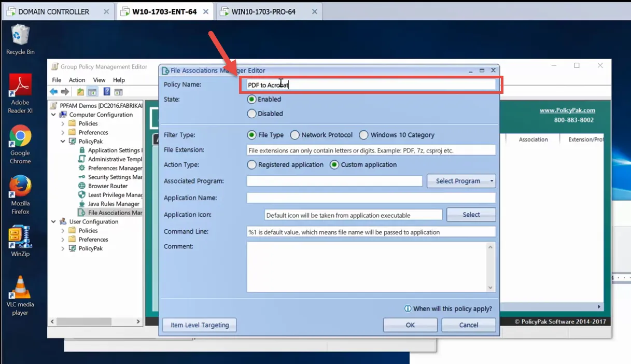Select Custom application action type
The height and width of the screenshot is (364, 631).
click(334, 164)
